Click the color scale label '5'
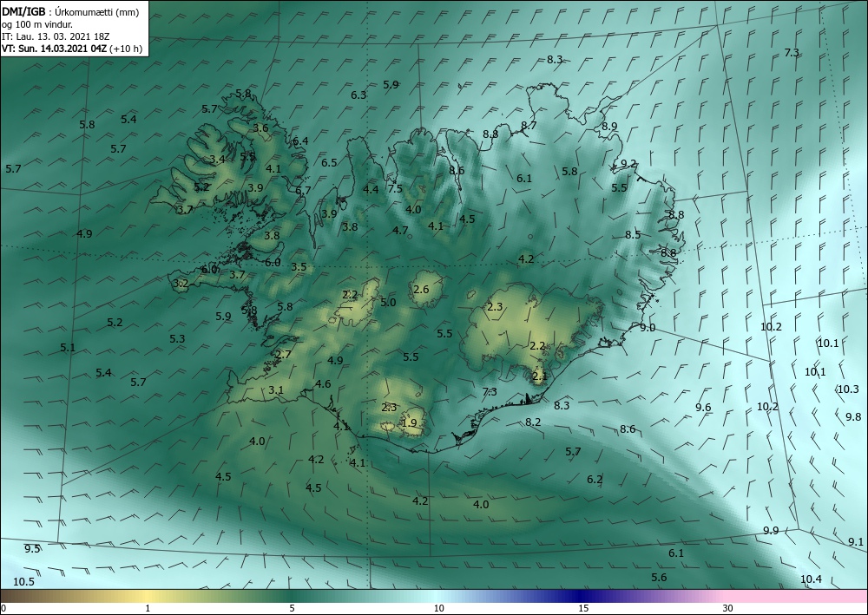Image resolution: width=868 pixels, height=615 pixels. [x=292, y=608]
